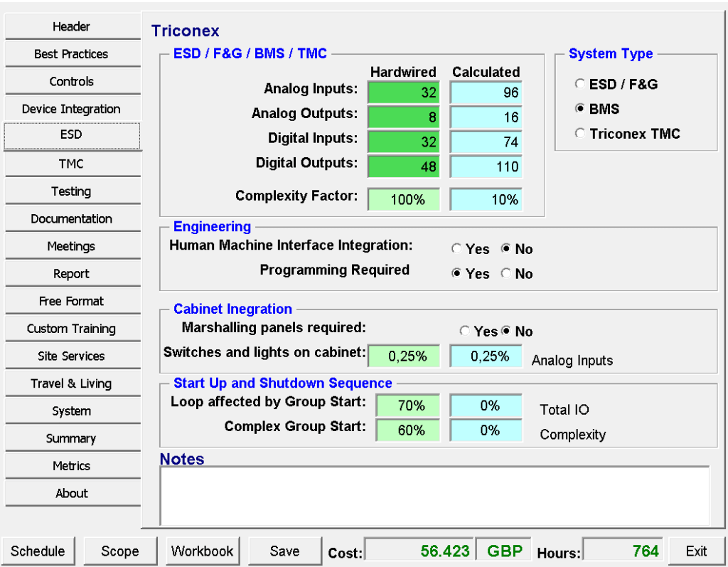728x567 pixels.
Task: Set Programming Required to No
Action: 505,274
